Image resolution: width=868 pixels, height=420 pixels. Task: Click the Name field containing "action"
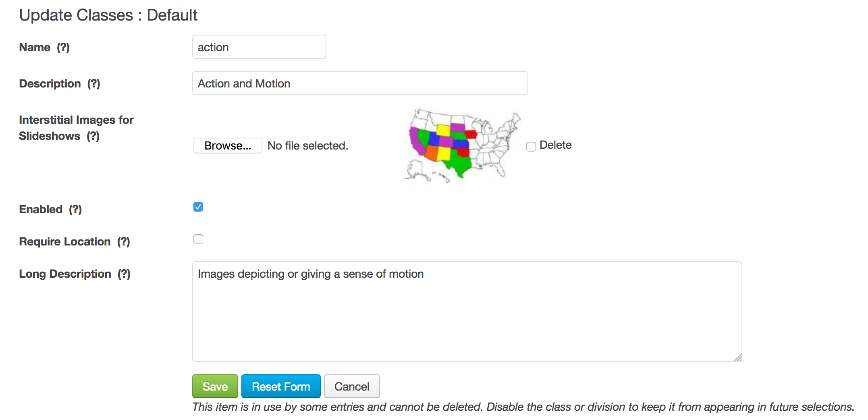pyautogui.click(x=259, y=47)
